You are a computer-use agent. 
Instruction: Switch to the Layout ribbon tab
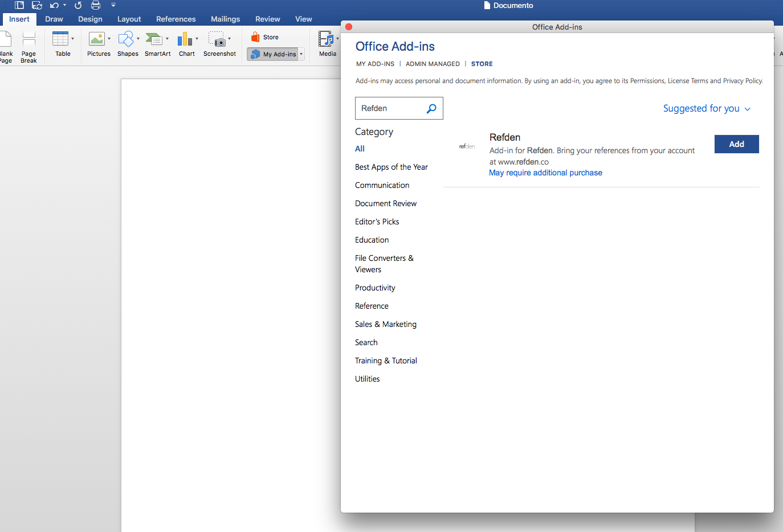(x=129, y=19)
